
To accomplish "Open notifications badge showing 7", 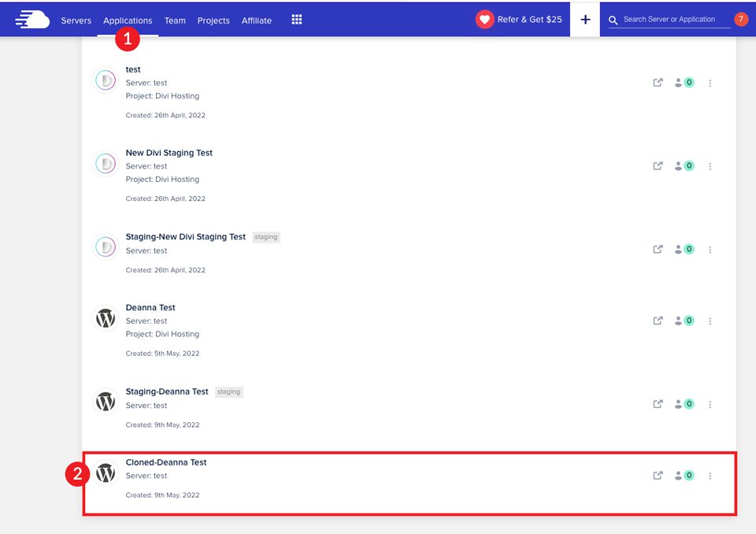I will tap(740, 19).
